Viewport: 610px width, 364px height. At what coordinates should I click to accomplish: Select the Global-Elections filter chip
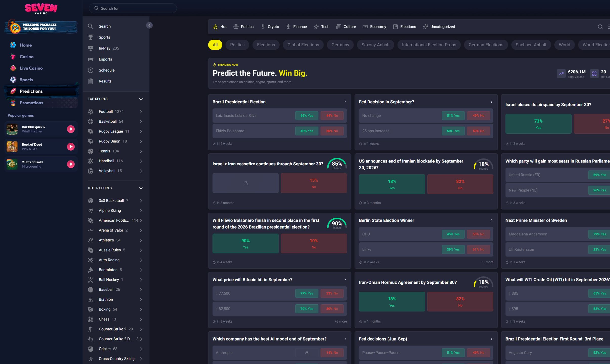[x=303, y=45]
